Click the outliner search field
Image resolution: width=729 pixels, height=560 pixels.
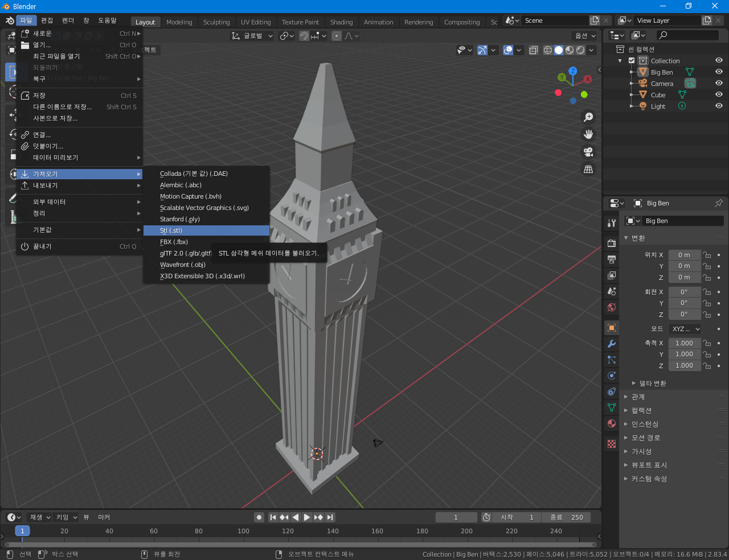click(687, 35)
